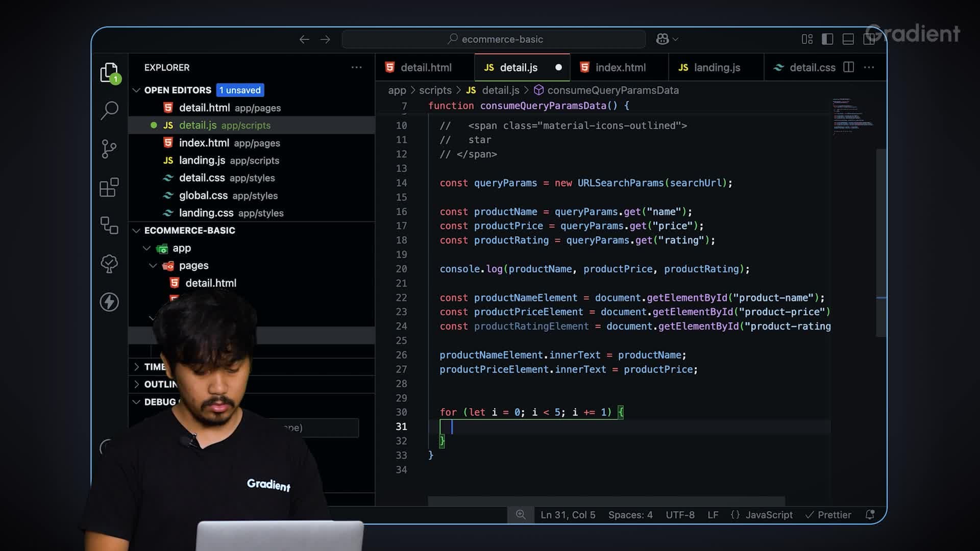
Task: Click the app breadcrumb segment
Action: pyautogui.click(x=397, y=90)
